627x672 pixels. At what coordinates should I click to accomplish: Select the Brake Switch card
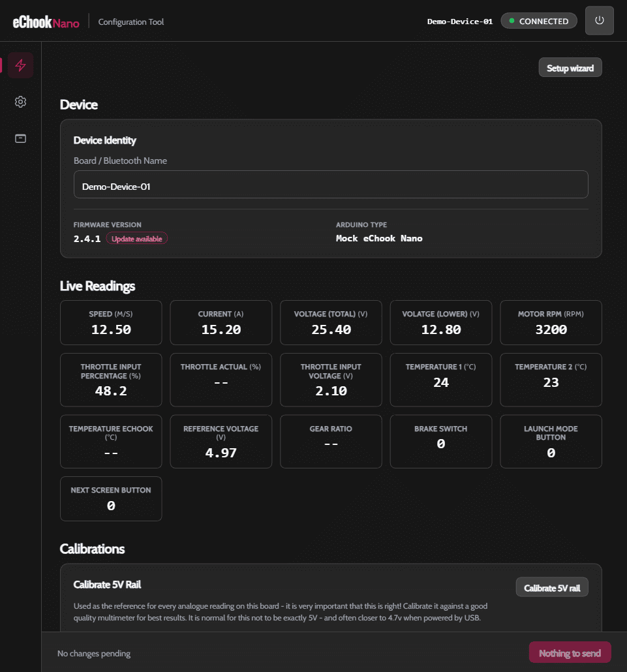(x=440, y=442)
